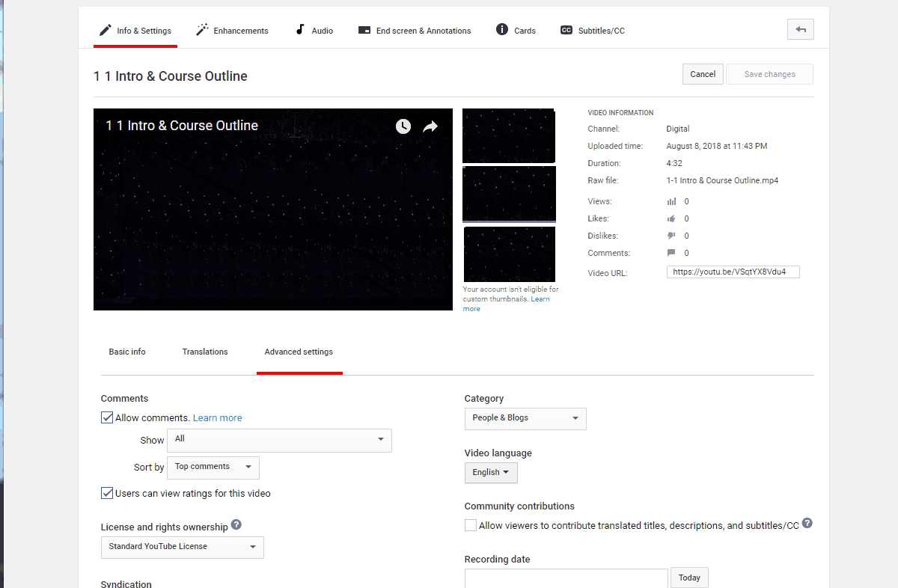Open the Show comments dropdown
Viewport: 898px width, 588px height.
(x=279, y=440)
